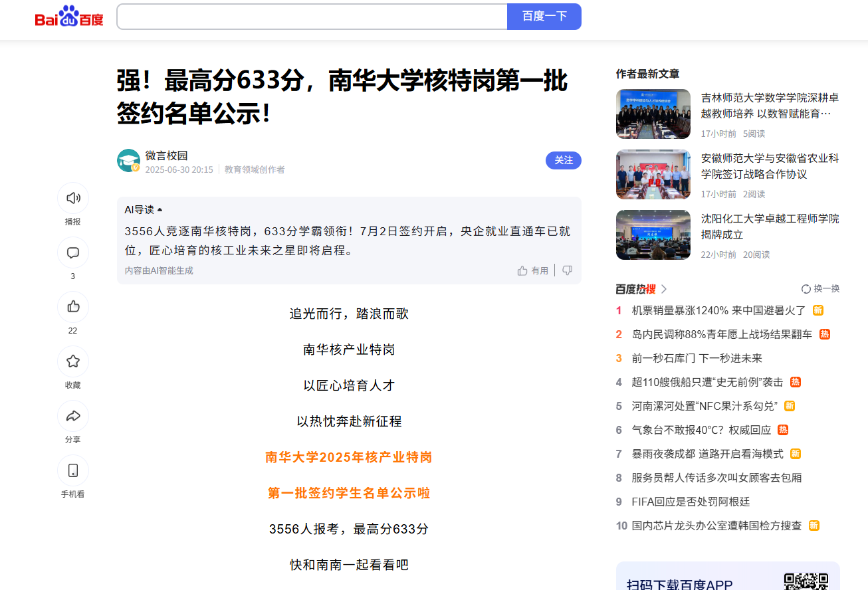868x590 pixels.
Task: Open hot search 岛内民调称88%青年愿上战场
Action: click(x=722, y=334)
